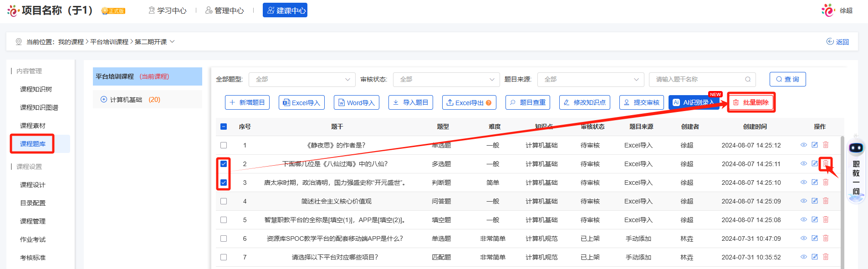Select 平台培训课程 (当前课程) header
Screen dimensions: 868x269
[x=148, y=76]
